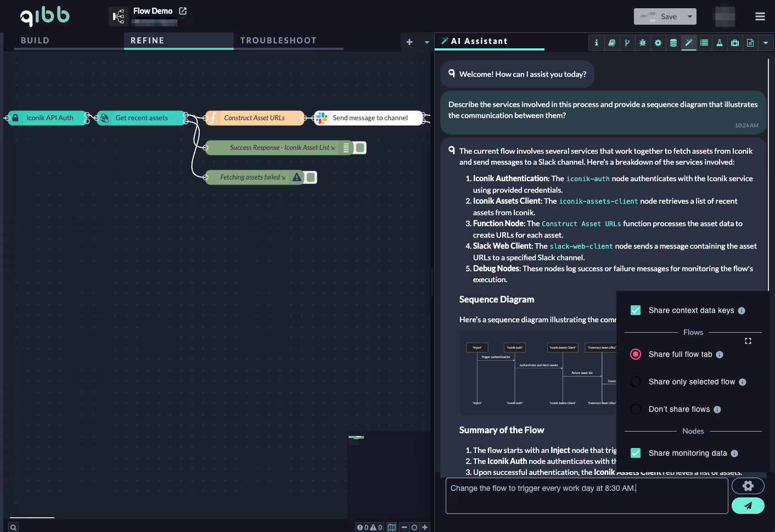Click the assistant message input field
The height and width of the screenshot is (532, 775).
[x=587, y=496]
